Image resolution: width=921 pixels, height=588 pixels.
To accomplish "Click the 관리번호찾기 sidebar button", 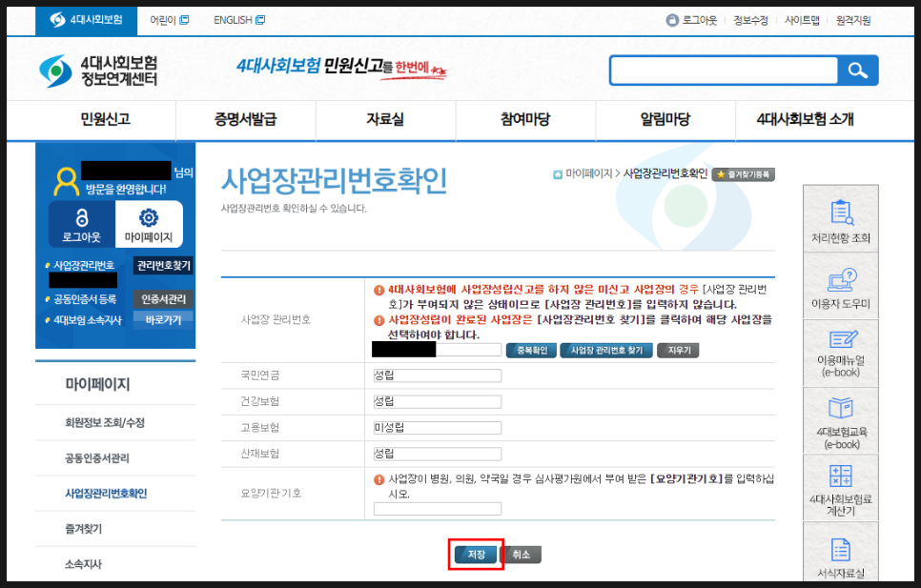I will click(163, 266).
